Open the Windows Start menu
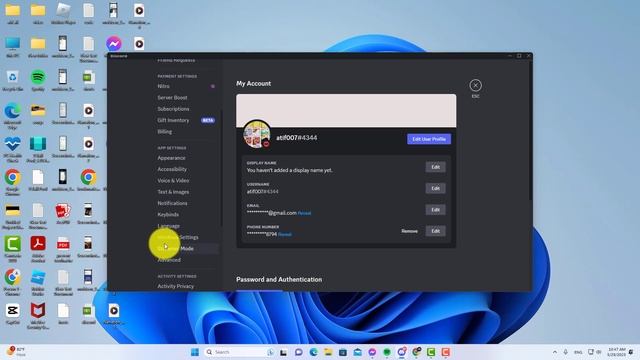 (x=195, y=352)
